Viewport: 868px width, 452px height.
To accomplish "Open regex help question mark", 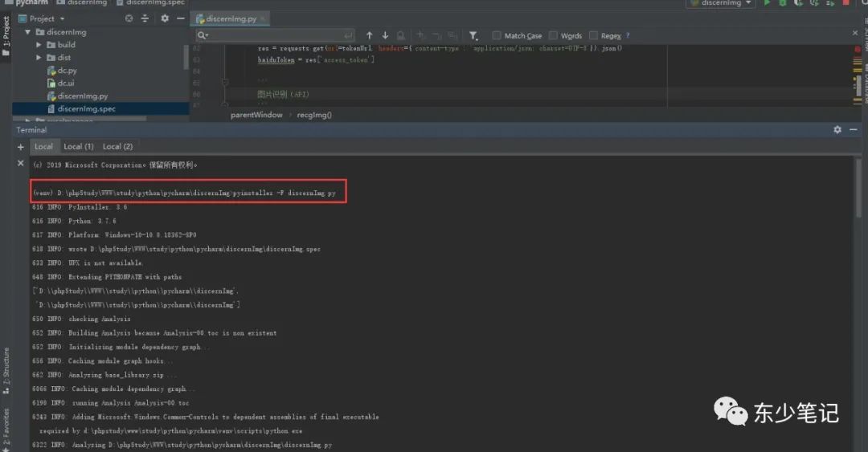I will click(x=628, y=35).
